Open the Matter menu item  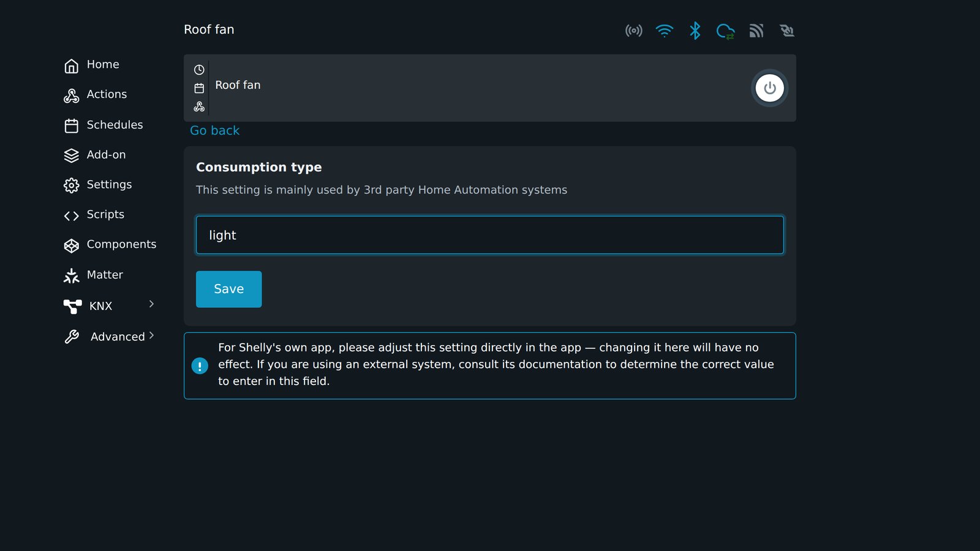pyautogui.click(x=105, y=275)
